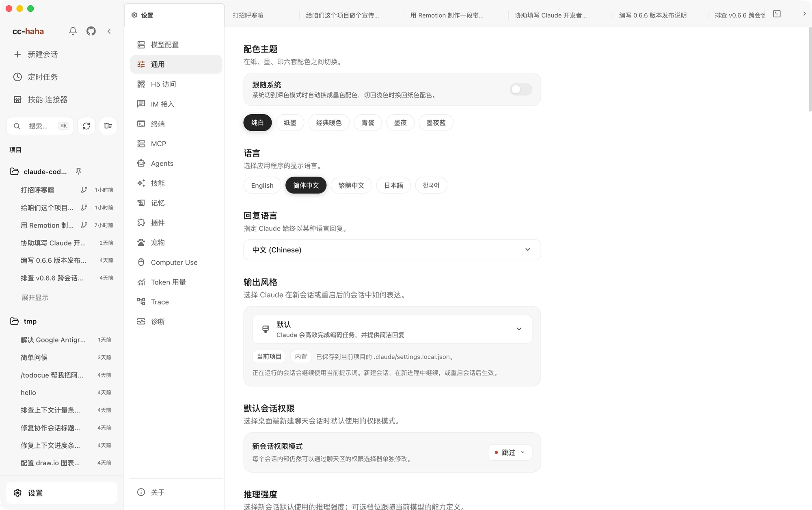The height and width of the screenshot is (510, 812).
Task: Open the 回复语言 中文 (Chinese) dropdown
Action: pos(392,250)
